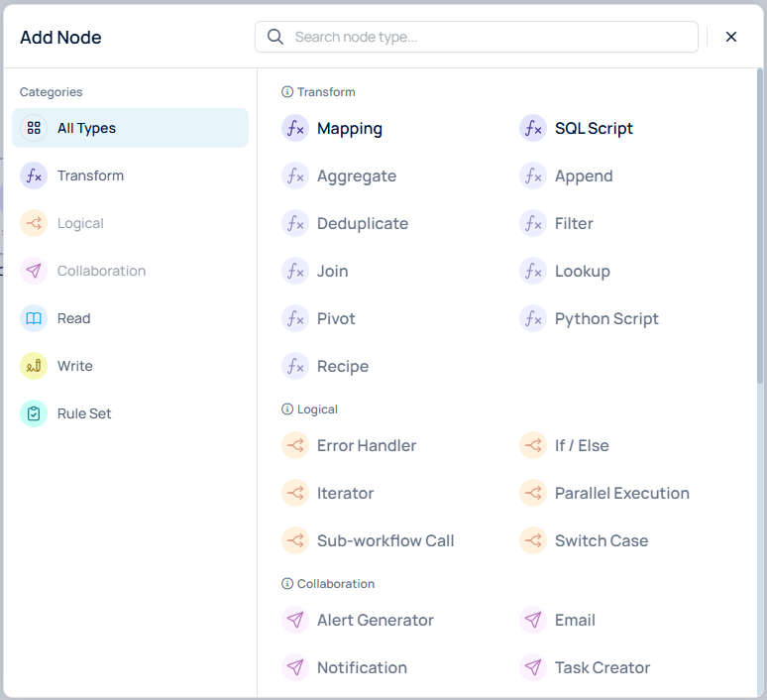Click the Transform section info icon
Viewport: 767px width, 700px height.
coord(287,92)
